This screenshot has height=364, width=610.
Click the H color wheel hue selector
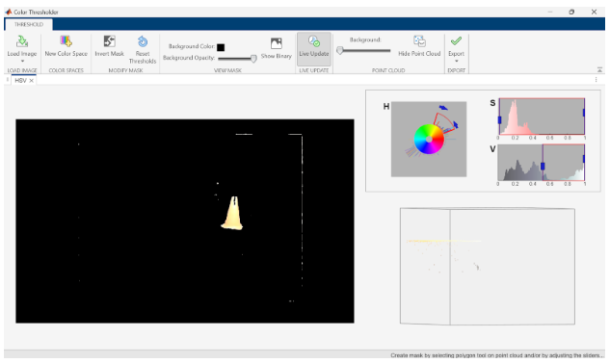coord(429,139)
